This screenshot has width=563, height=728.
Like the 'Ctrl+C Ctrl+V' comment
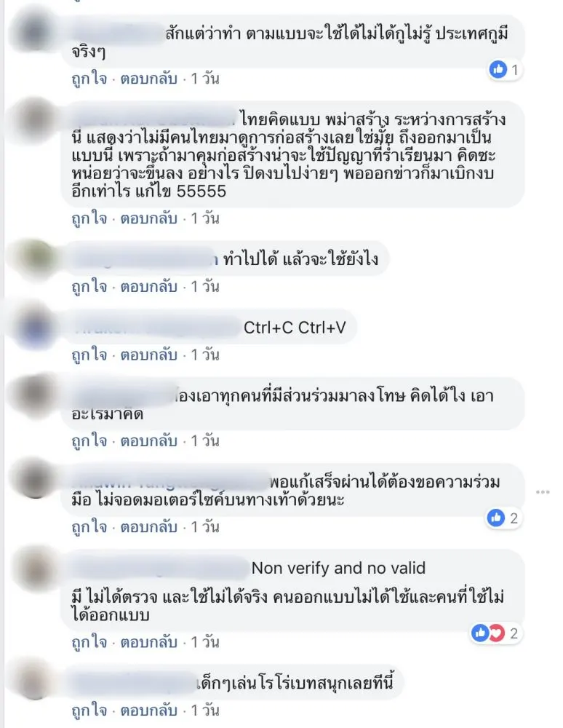click(89, 355)
